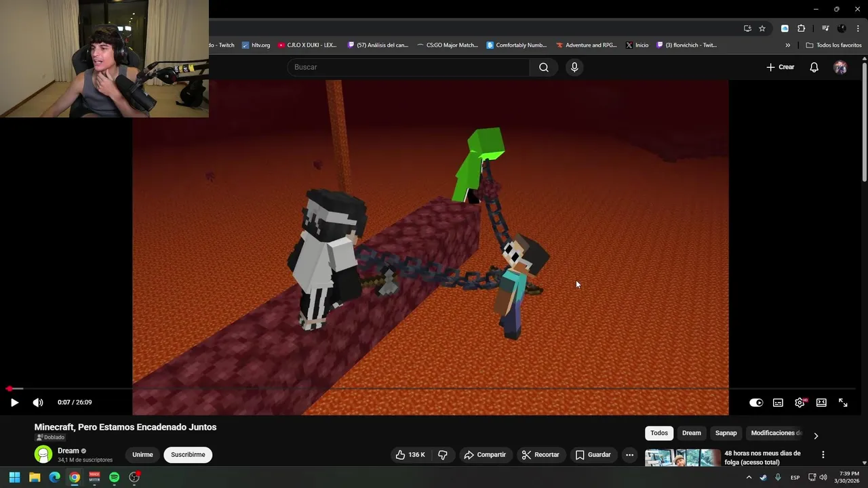868x488 pixels.
Task: Open the X 'Inicio' bookmark
Action: pos(637,45)
